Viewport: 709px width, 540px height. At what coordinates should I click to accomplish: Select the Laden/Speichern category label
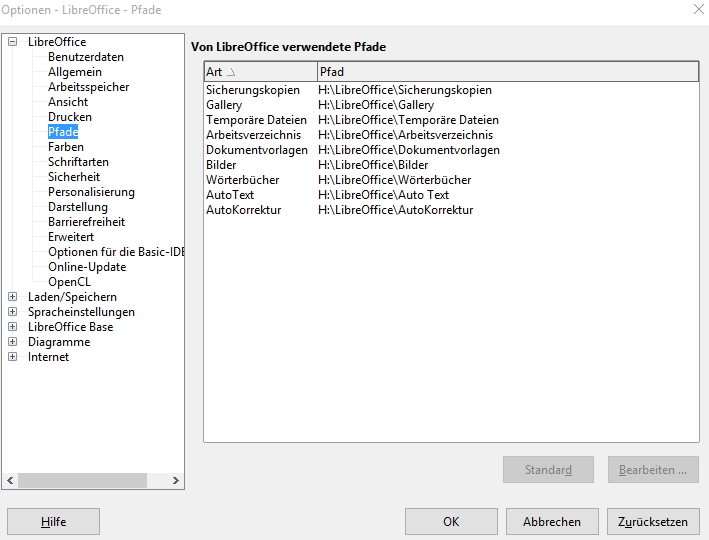tap(72, 297)
